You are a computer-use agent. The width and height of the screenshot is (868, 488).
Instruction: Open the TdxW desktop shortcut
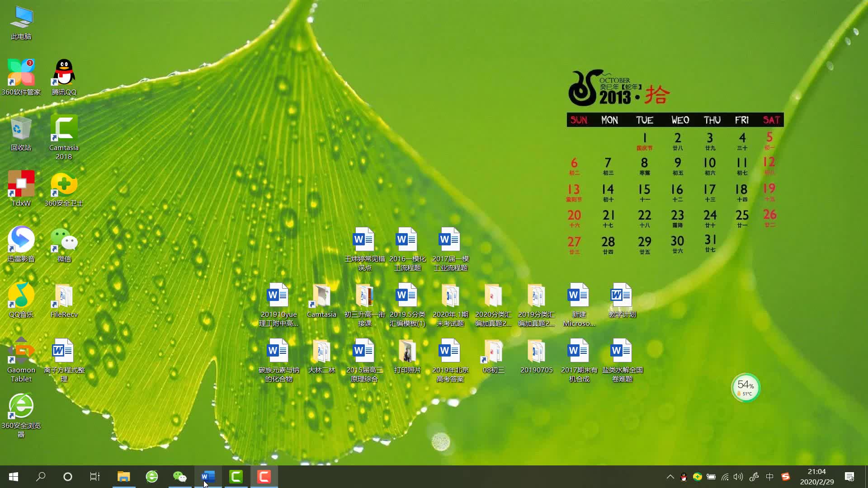click(x=21, y=189)
